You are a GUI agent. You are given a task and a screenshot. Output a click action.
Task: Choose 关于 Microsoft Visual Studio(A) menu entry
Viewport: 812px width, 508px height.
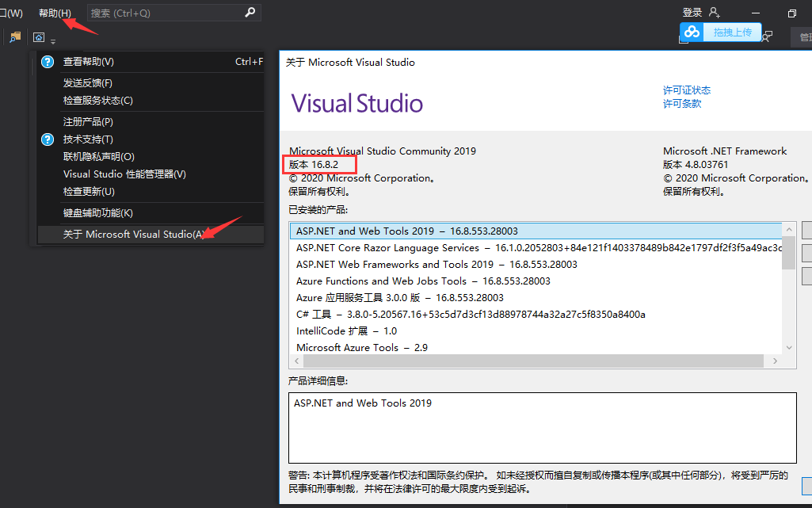click(133, 235)
